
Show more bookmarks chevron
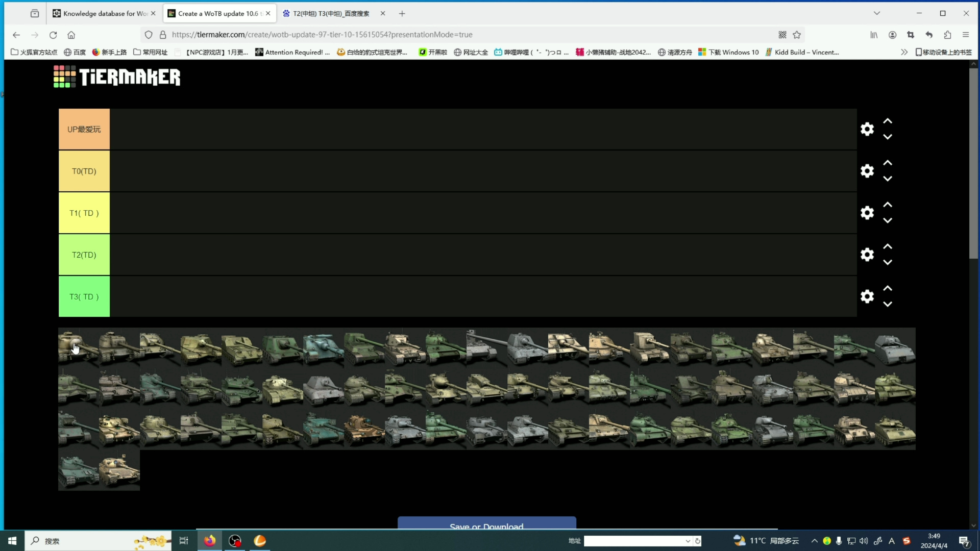(x=904, y=52)
